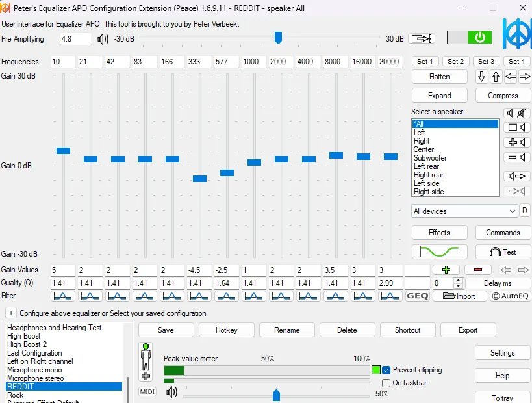Switch to Set 2
This screenshot has height=403, width=532.
coord(455,62)
